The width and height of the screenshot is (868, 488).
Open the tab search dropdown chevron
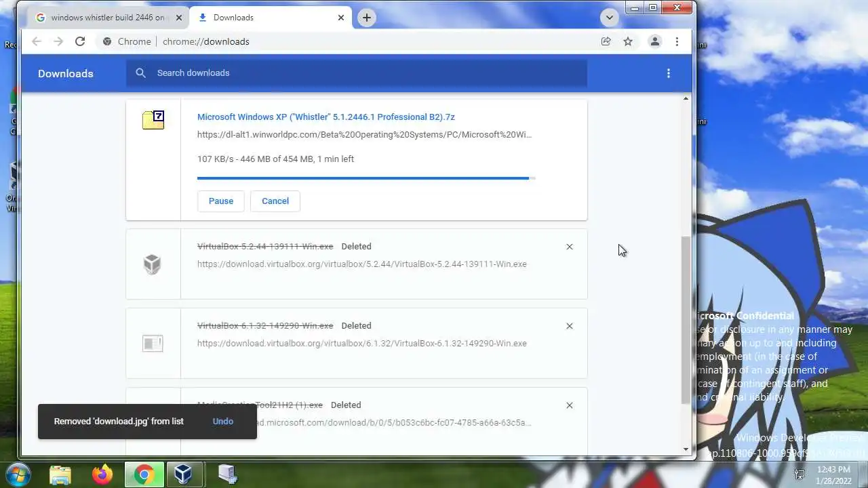click(609, 18)
